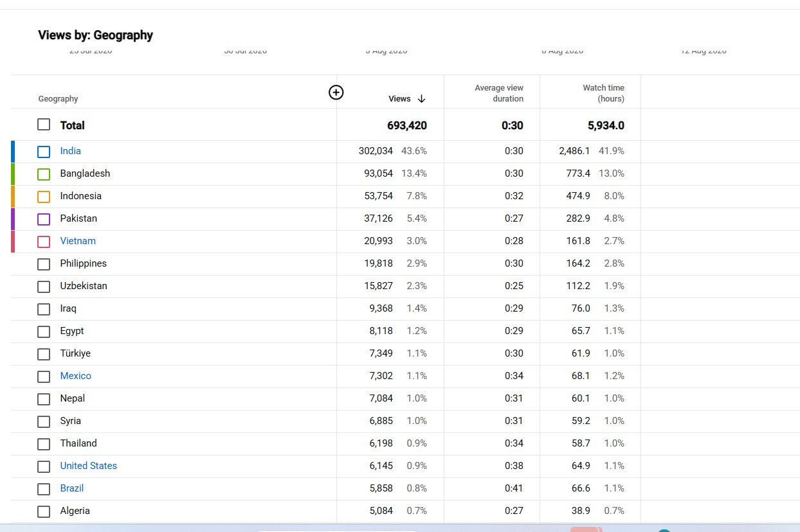Open the United States link
Image resolution: width=800 pixels, height=532 pixels.
(x=89, y=466)
